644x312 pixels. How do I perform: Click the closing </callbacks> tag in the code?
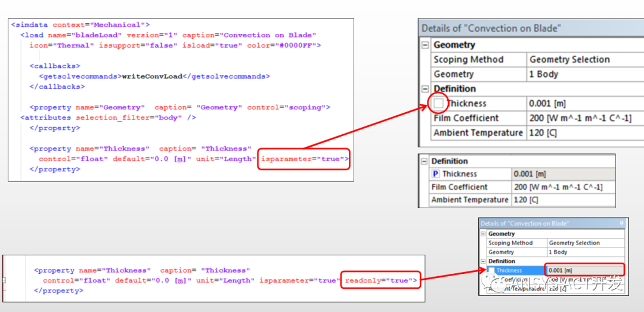[x=57, y=87]
